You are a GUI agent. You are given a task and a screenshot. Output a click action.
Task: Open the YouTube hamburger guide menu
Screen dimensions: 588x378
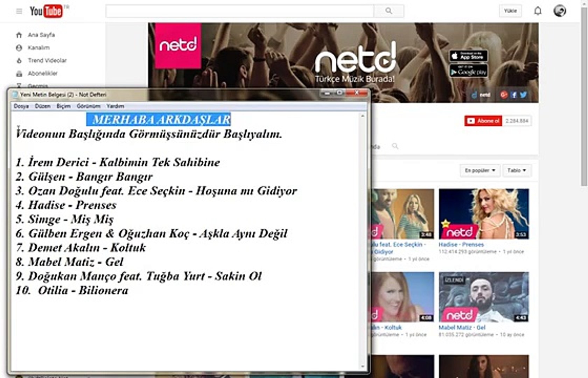pyautogui.click(x=19, y=11)
